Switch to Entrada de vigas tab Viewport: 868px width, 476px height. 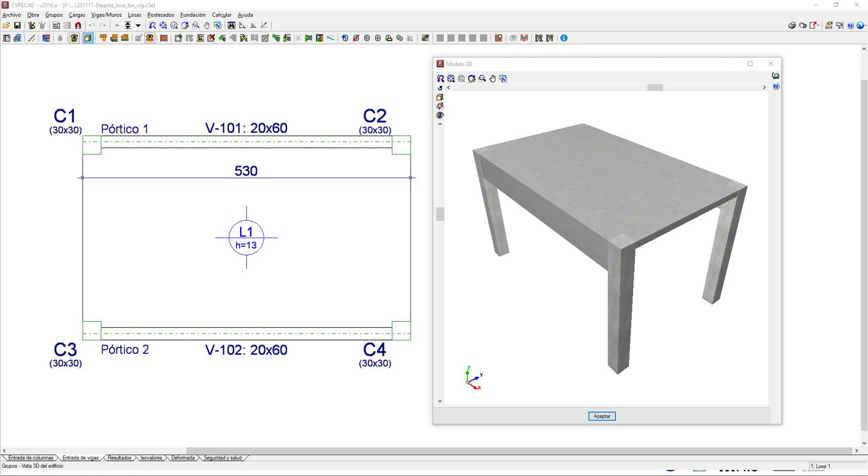pos(80,458)
